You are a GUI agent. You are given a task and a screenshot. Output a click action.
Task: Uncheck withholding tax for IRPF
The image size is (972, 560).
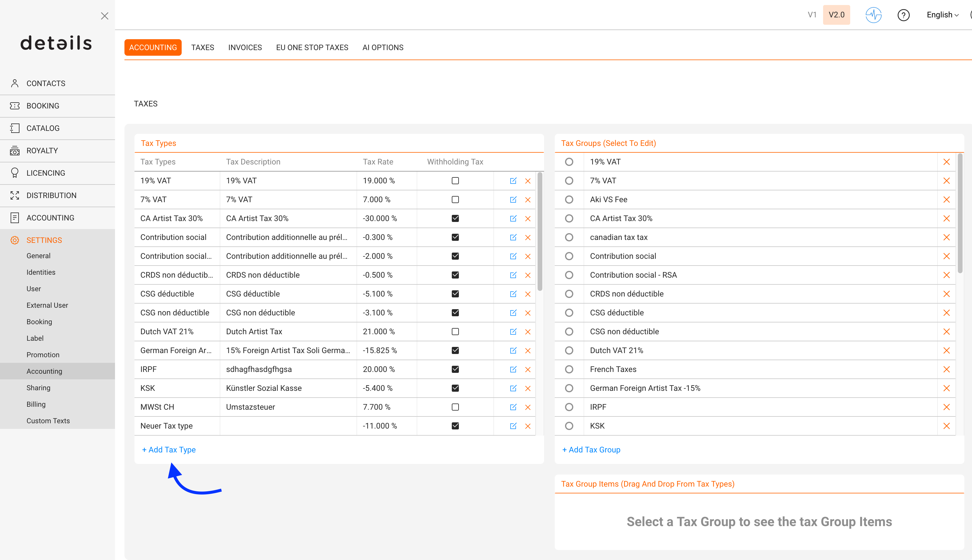coord(455,369)
